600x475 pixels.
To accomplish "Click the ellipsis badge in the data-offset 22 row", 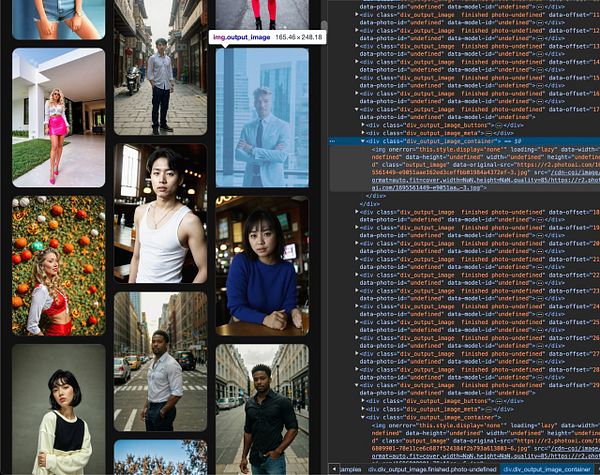I will tap(540, 282).
